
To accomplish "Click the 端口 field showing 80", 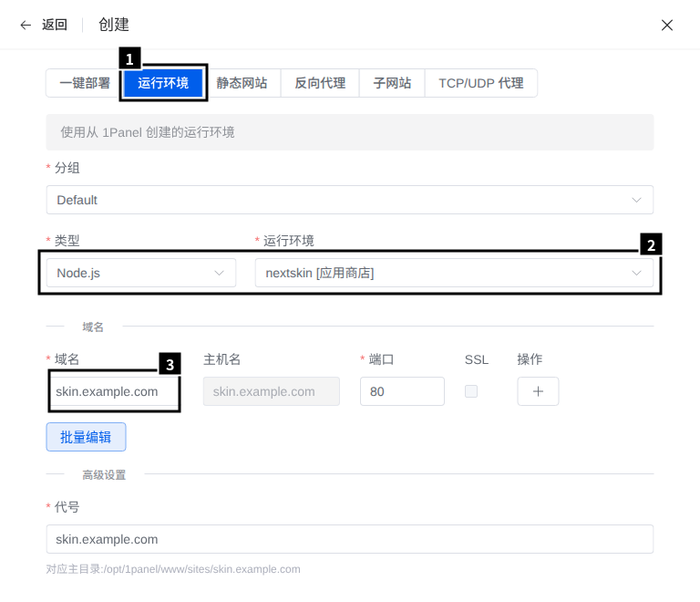I will click(x=402, y=391).
